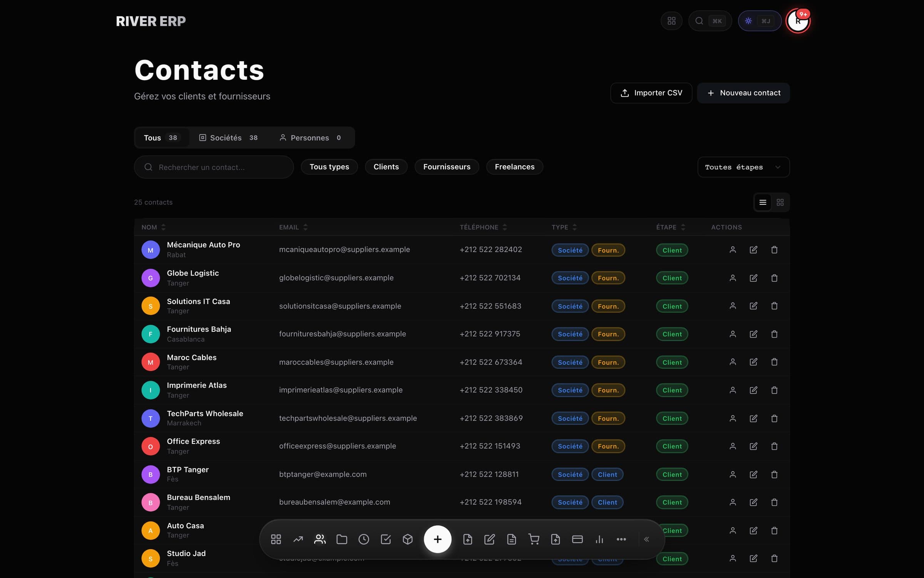The width and height of the screenshot is (924, 578).
Task: Sort by the TYPE column
Action: (x=564, y=227)
